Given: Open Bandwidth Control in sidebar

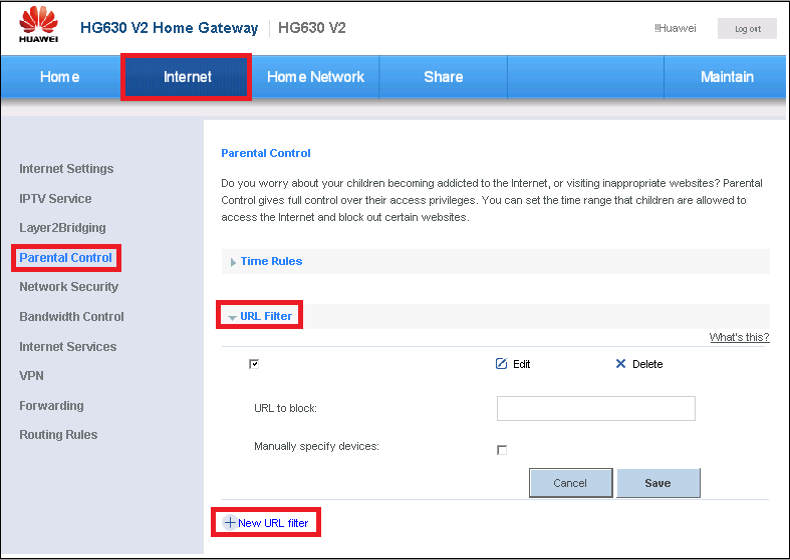Looking at the screenshot, I should (72, 317).
